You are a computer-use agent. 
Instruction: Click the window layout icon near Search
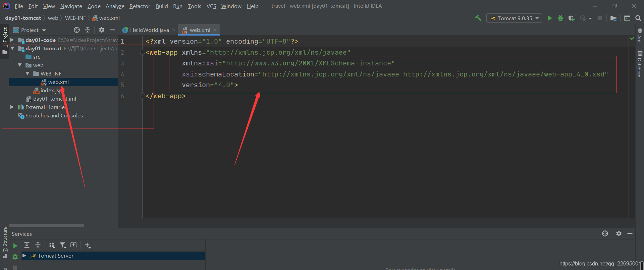point(627,18)
